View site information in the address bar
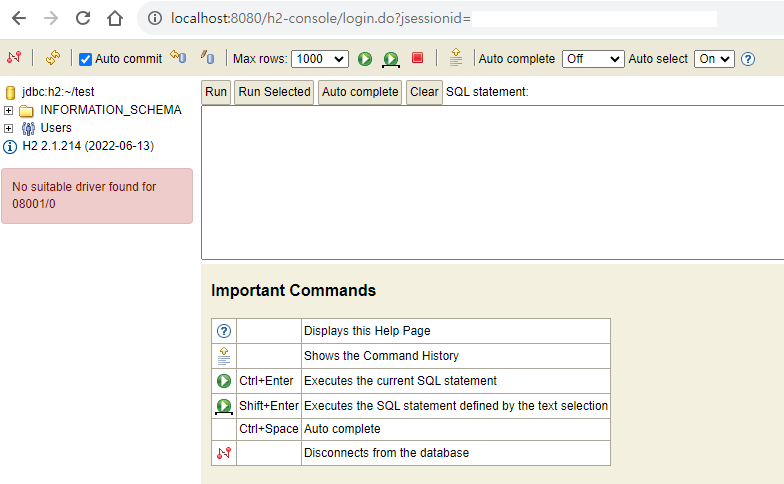The width and height of the screenshot is (784, 484). click(x=155, y=18)
